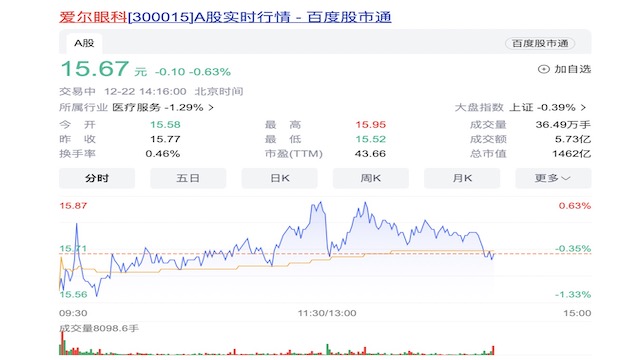Click the latest red volume bar
Viewport: 640px width, 360px height.
click(x=493, y=350)
